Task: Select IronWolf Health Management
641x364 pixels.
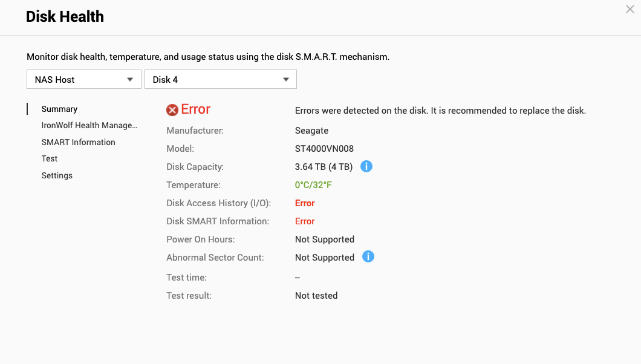Action: (89, 125)
